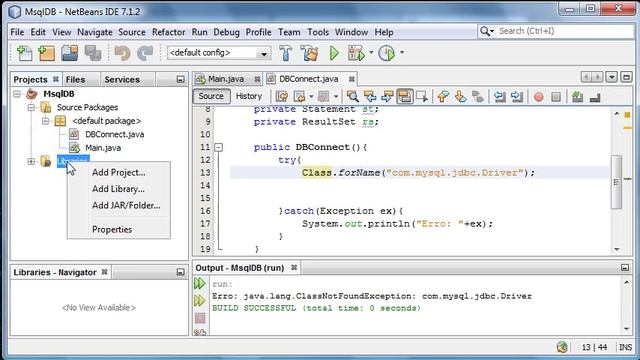Click the New Project icon
Screen dimensions: 640x360
click(46, 53)
